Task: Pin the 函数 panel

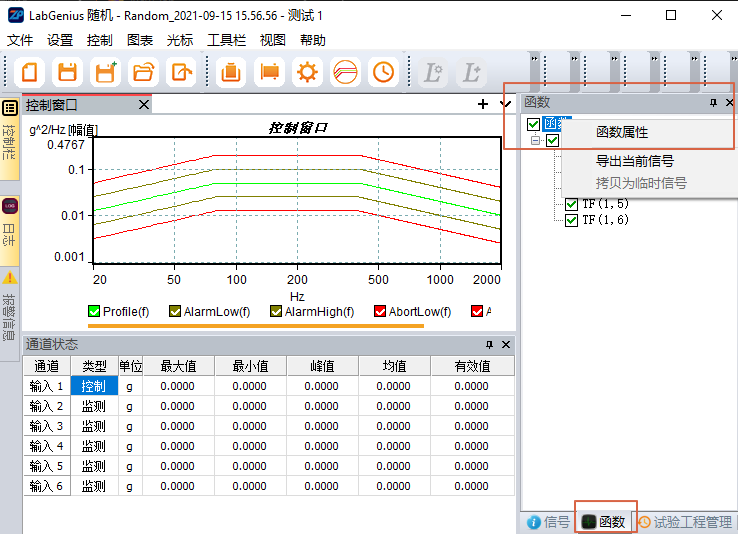Action: (714, 103)
